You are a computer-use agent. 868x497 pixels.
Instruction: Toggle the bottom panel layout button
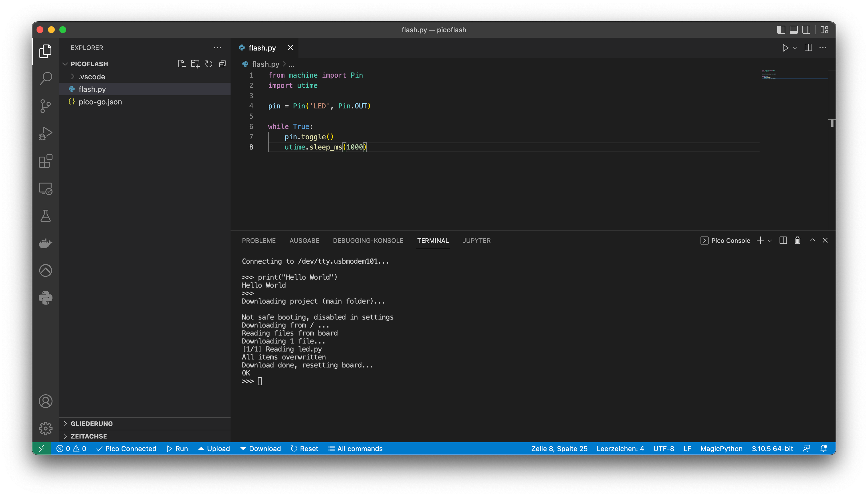[794, 30]
